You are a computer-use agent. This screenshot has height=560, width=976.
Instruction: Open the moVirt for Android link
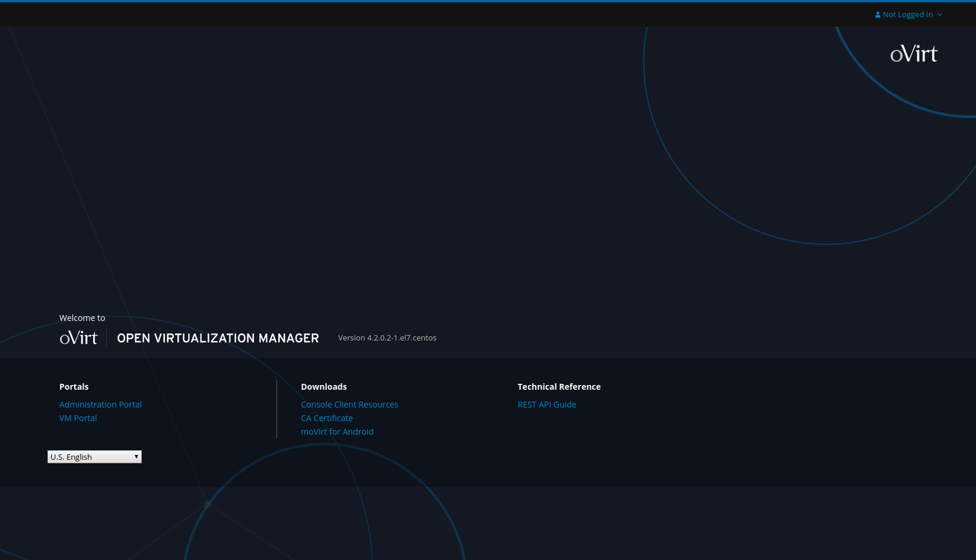[x=337, y=432]
